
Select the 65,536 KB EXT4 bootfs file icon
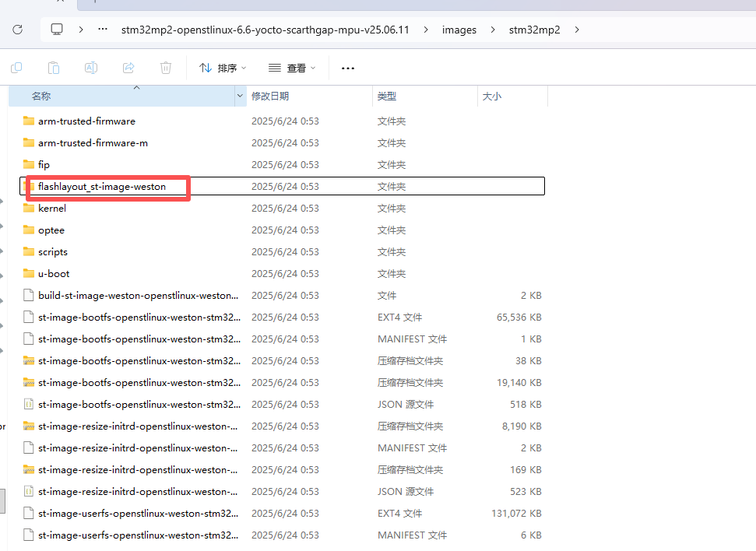29,318
